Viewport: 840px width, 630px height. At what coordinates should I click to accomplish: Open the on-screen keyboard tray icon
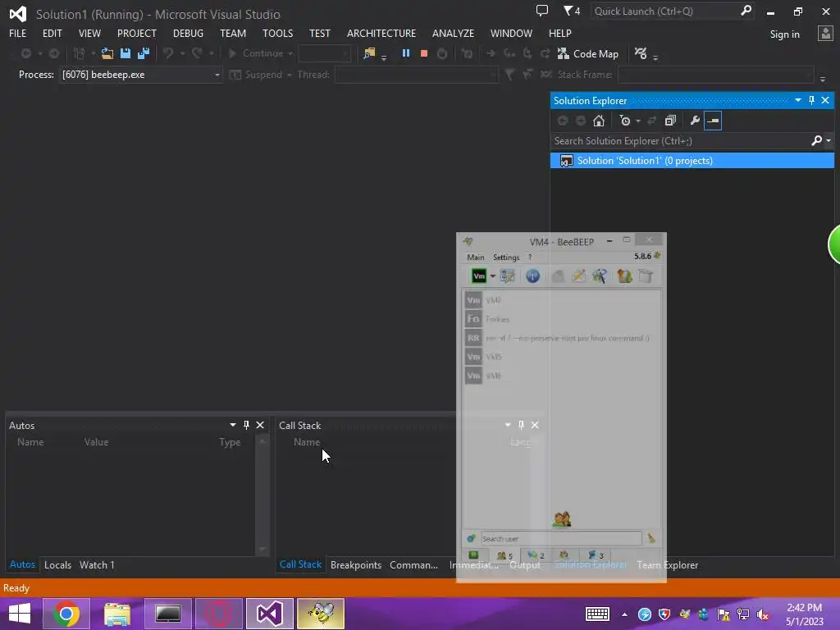[597, 614]
